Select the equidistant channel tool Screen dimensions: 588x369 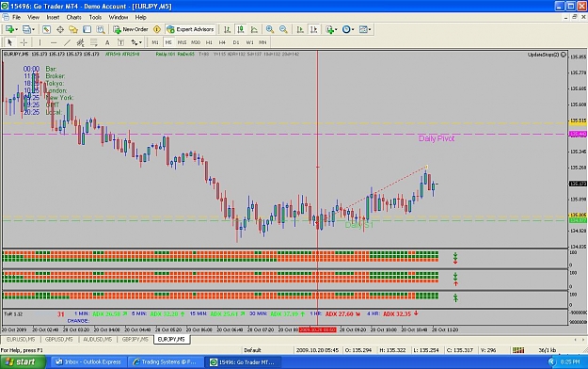[x=80, y=42]
